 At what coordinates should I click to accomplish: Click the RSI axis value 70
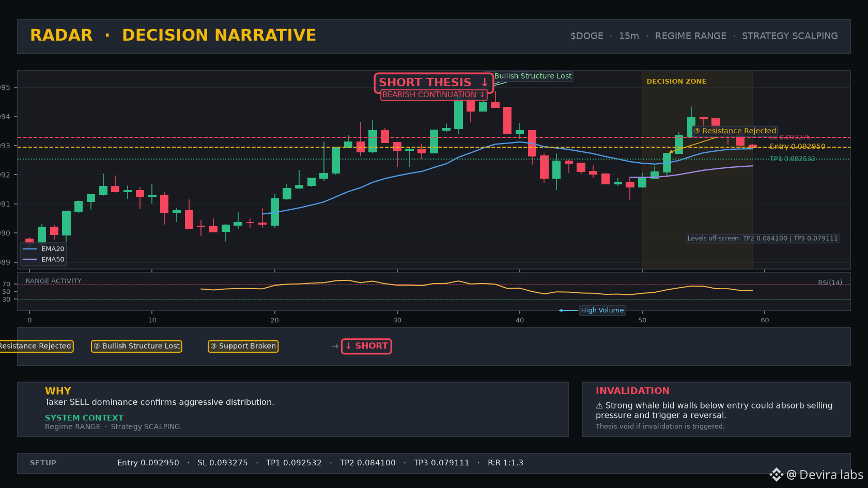click(x=6, y=284)
